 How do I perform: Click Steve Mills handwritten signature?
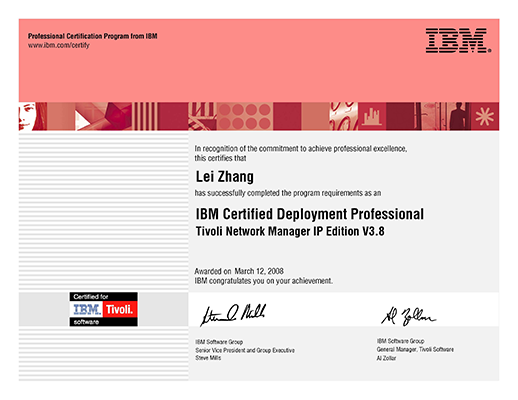point(233,314)
